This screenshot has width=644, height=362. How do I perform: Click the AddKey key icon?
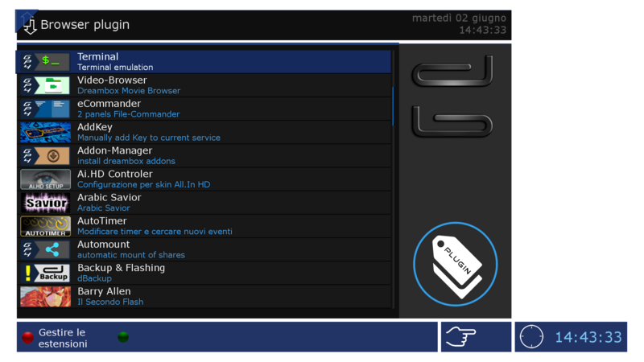[45, 132]
